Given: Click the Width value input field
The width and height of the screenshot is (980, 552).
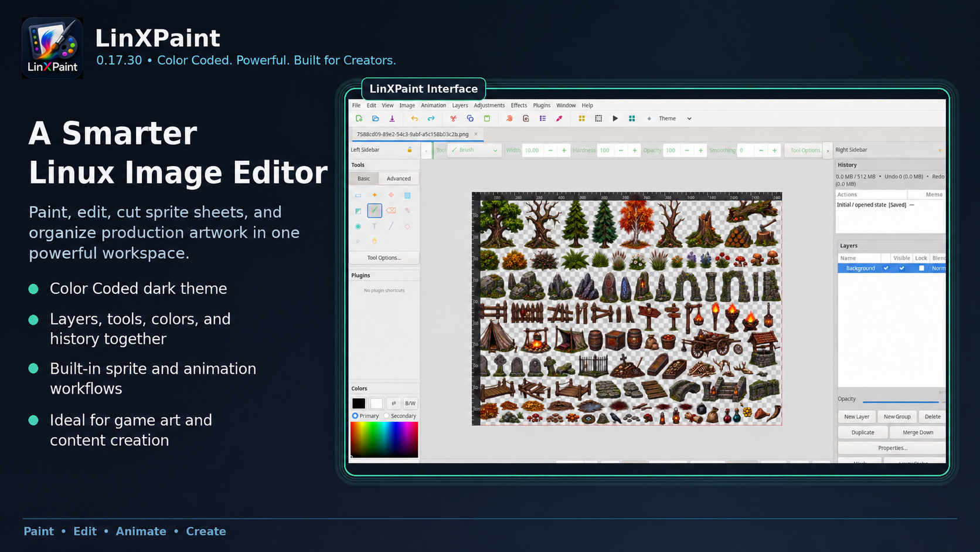Looking at the screenshot, I should pos(533,151).
